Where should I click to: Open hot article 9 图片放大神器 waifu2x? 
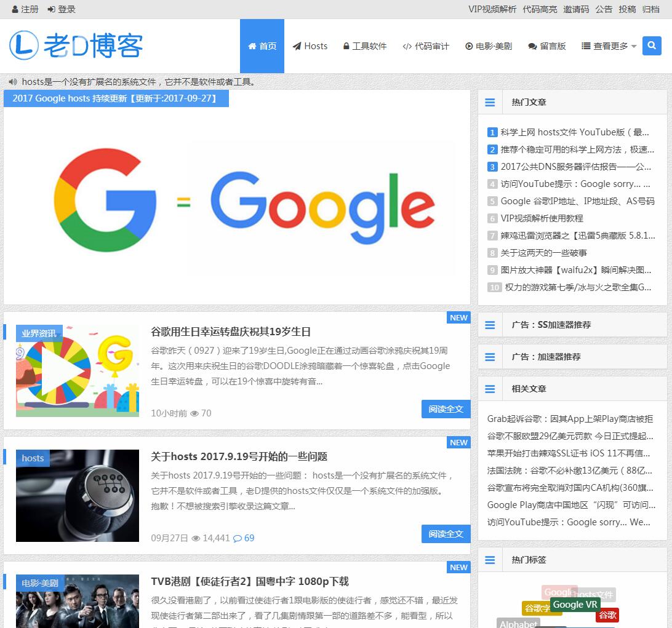pyautogui.click(x=576, y=270)
